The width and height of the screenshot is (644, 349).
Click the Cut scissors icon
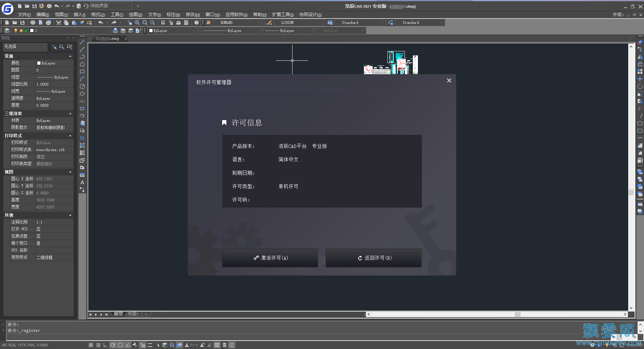[59, 22]
